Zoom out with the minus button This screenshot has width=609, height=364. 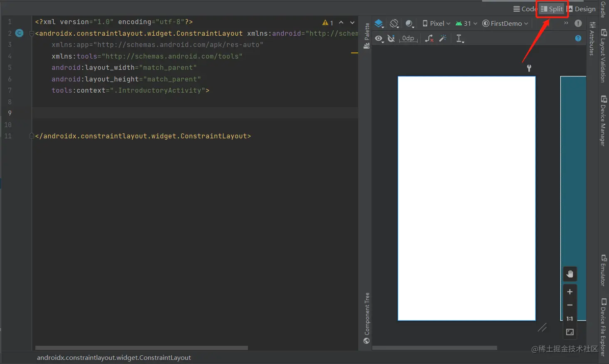[x=570, y=305]
